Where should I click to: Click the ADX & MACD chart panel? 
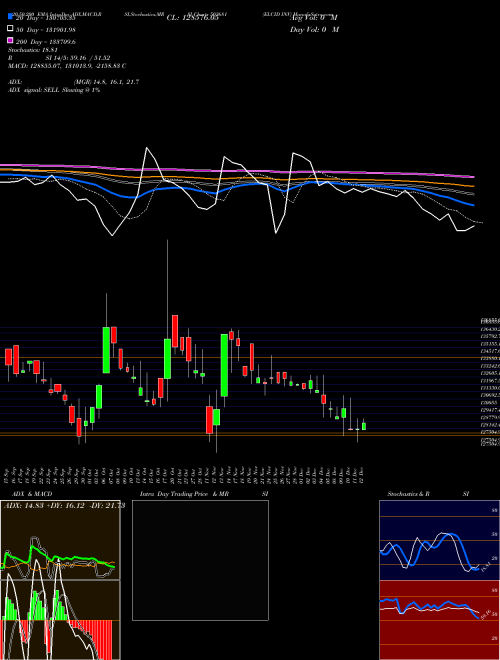(60, 580)
